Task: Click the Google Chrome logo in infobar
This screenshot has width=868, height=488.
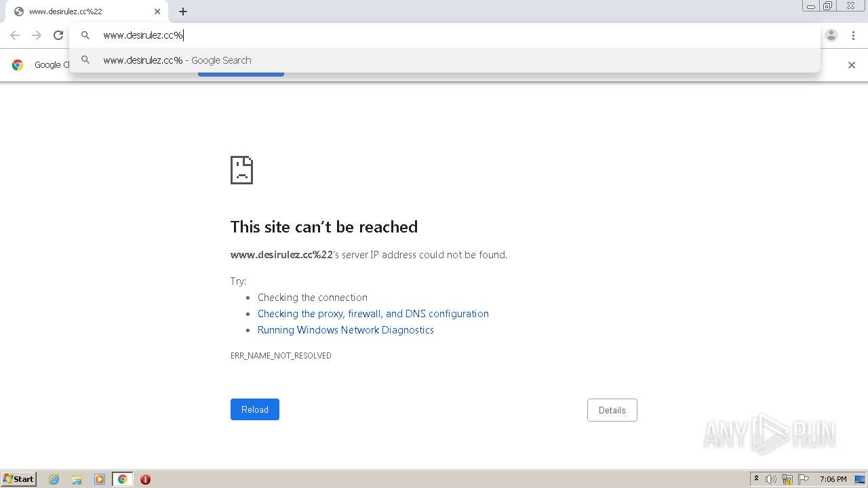Action: pos(18,65)
